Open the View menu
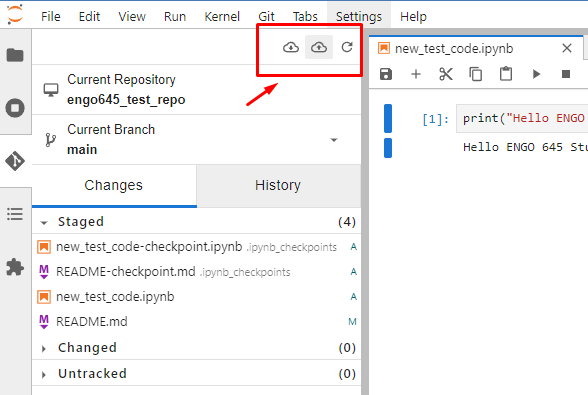 132,17
